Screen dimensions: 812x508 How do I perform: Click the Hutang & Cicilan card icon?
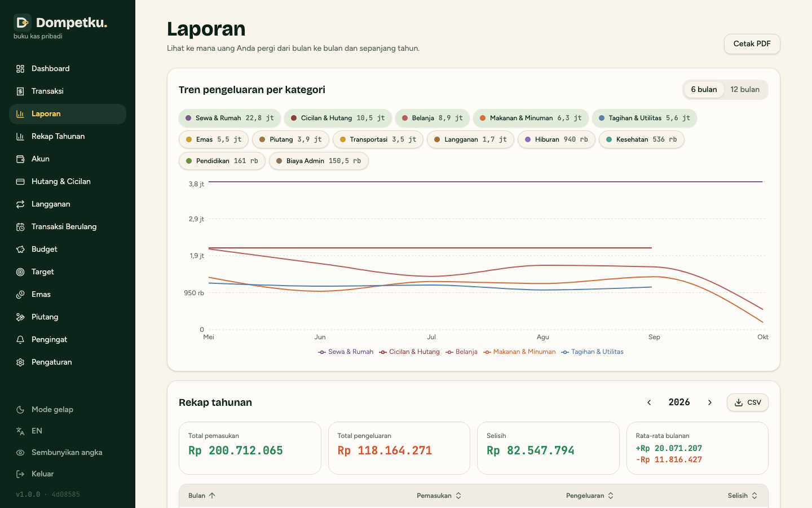[20, 182]
